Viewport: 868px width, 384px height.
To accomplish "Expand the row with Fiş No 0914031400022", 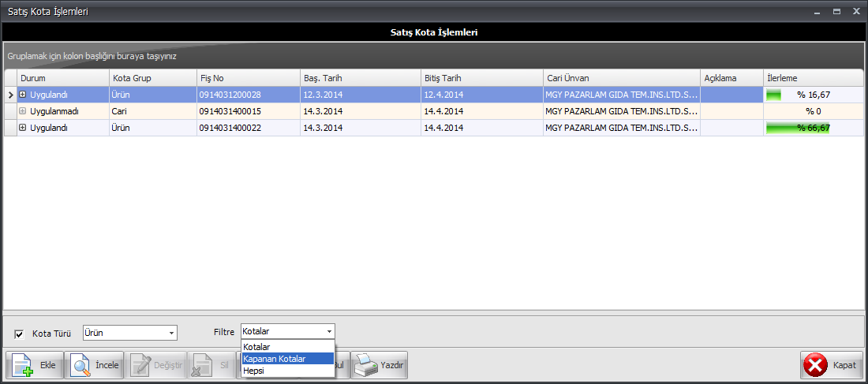I will point(23,127).
